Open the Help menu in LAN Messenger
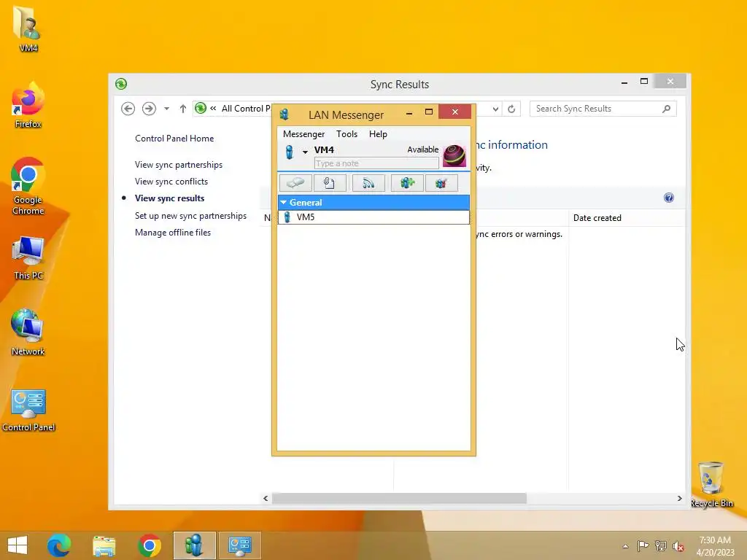Screen dimensions: 747x560 pyautogui.click(x=378, y=134)
